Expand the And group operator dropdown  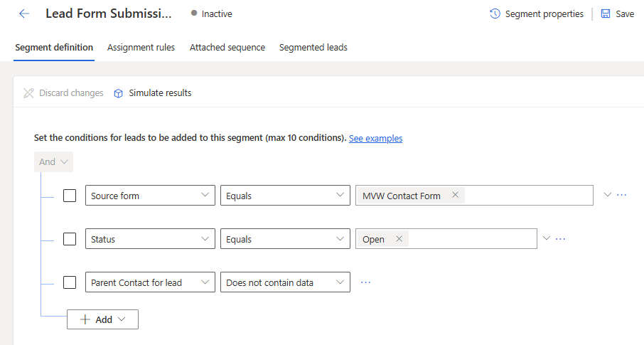pos(53,161)
